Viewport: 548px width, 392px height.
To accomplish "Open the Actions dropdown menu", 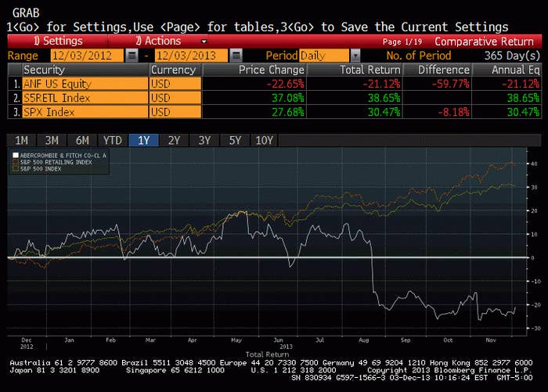I will [158, 41].
